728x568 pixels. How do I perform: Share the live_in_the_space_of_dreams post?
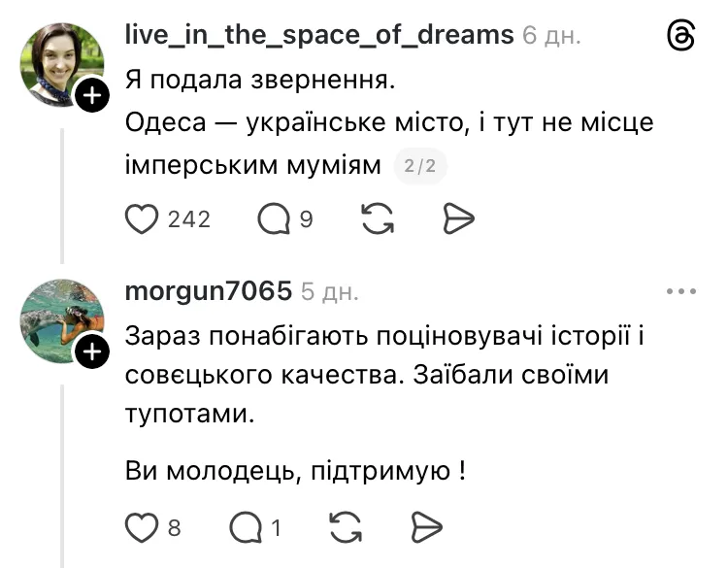coord(456,219)
